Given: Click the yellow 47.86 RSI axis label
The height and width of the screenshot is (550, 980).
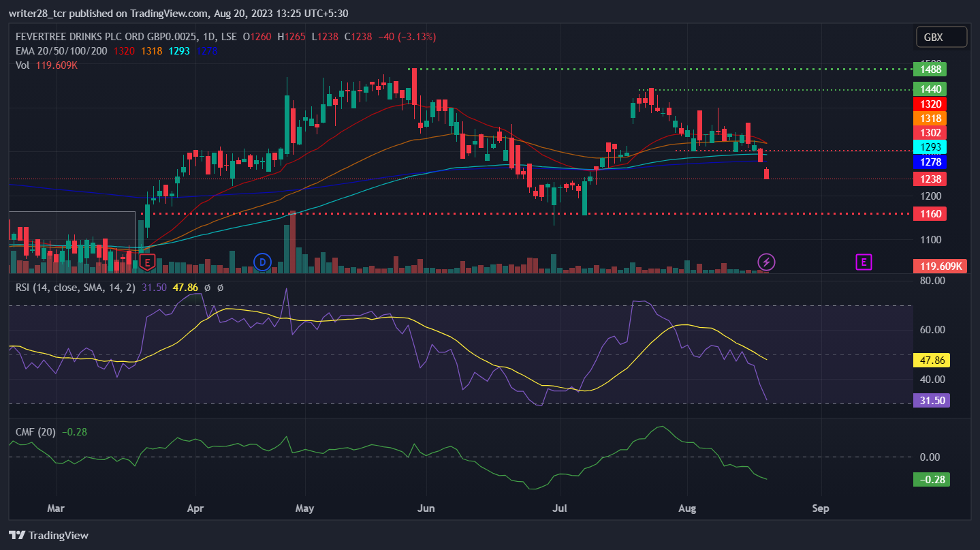Looking at the screenshot, I should [932, 360].
